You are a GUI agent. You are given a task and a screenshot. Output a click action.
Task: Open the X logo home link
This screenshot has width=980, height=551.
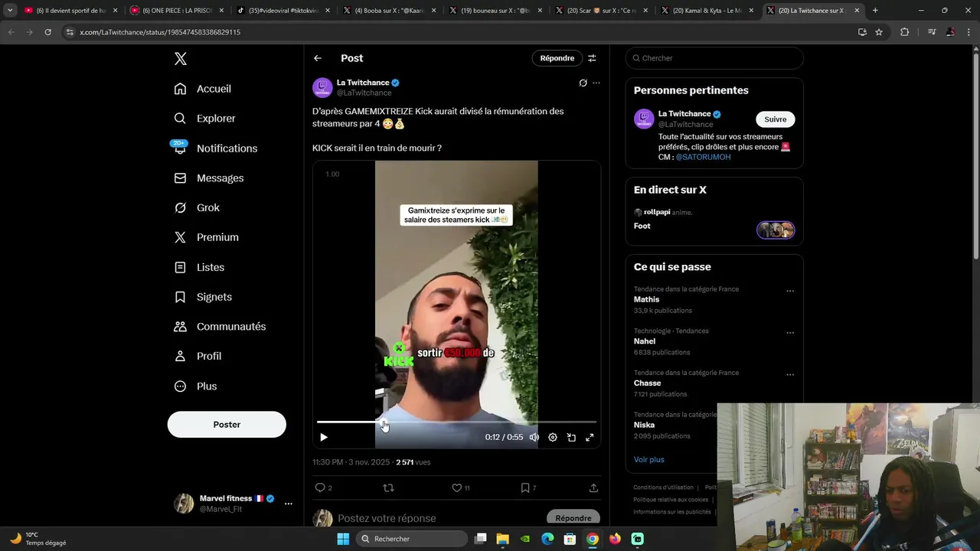coord(180,59)
